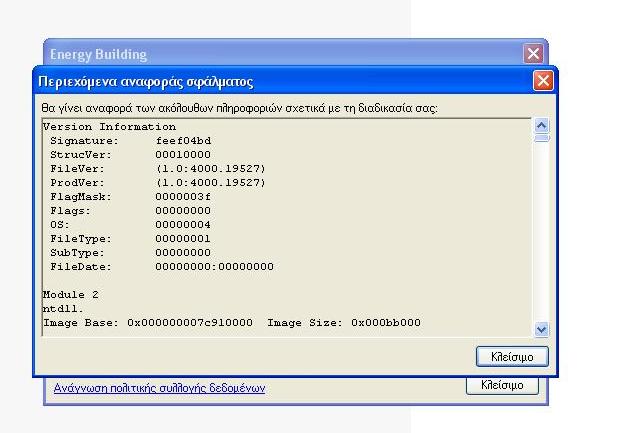Select the FlagMask value 0000003f

point(183,196)
